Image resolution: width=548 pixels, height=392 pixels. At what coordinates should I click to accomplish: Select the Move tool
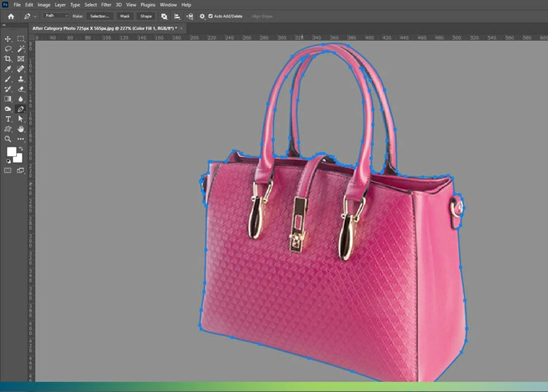coord(8,39)
